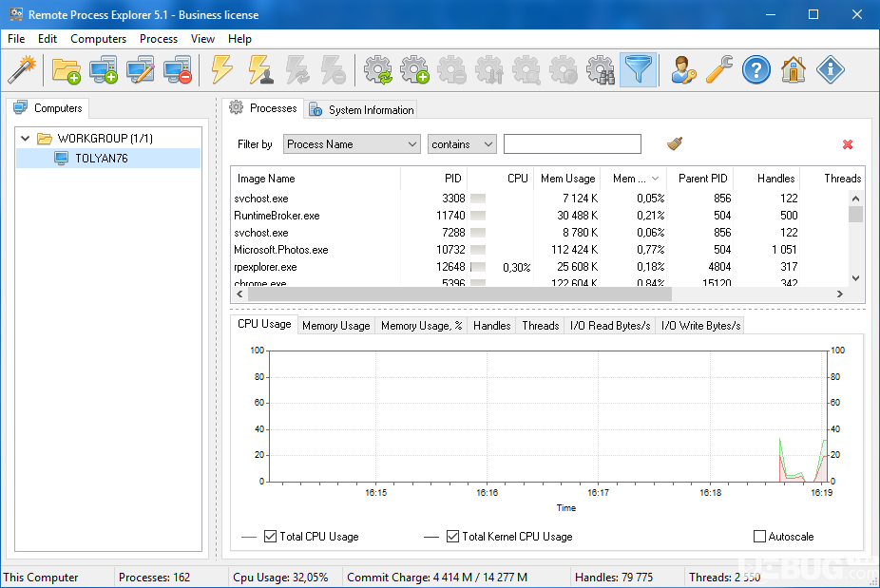
Task: Select the rpexplorer.exe process row
Action: point(539,267)
